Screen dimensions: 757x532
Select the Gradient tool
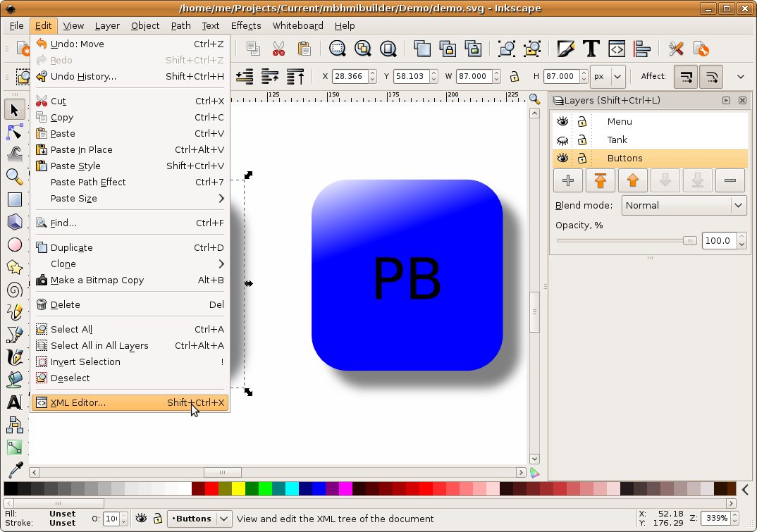(x=15, y=447)
